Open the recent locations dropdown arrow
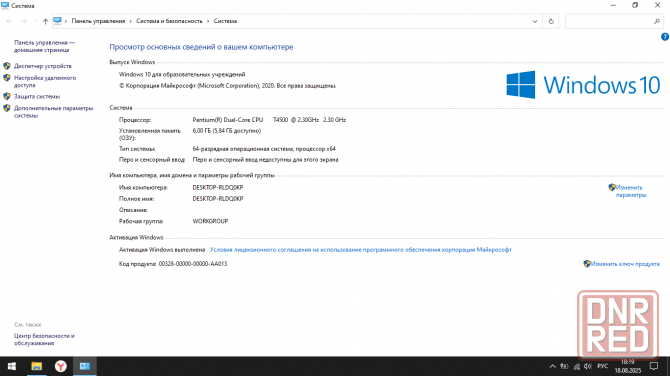This screenshot has width=670, height=376. (x=35, y=21)
